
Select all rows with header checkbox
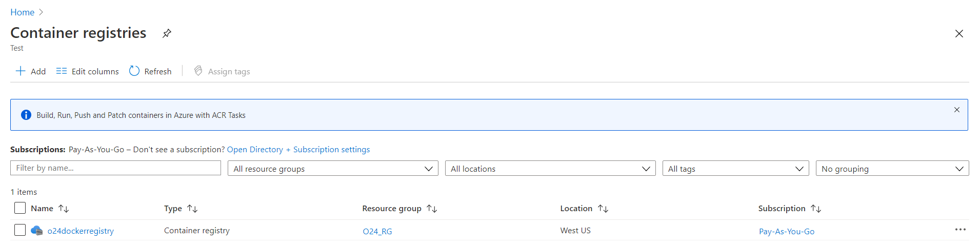[20, 208]
